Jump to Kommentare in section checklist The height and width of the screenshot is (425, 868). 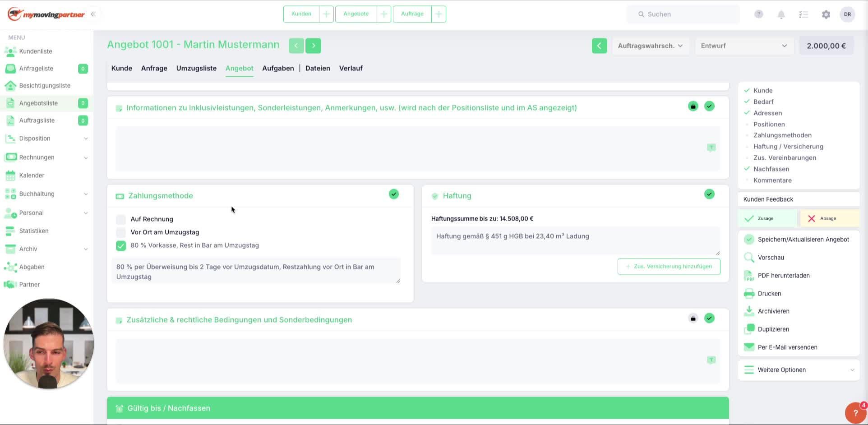772,180
